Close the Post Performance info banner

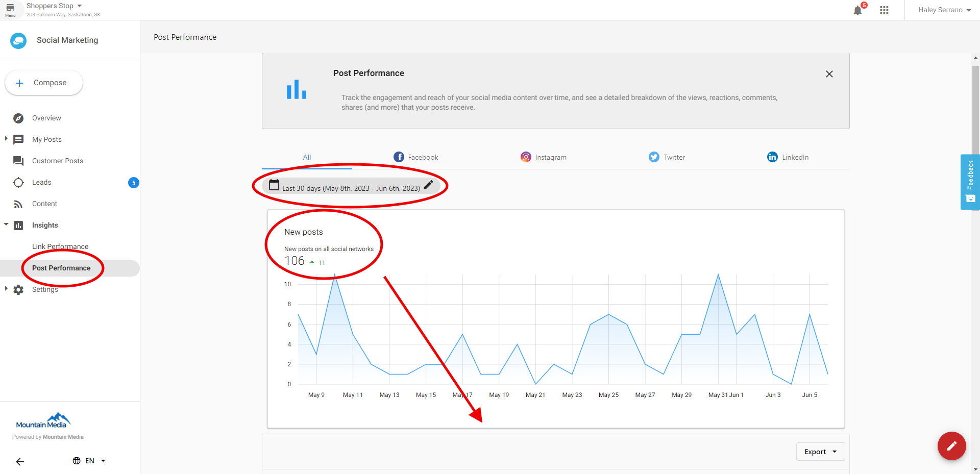(829, 74)
